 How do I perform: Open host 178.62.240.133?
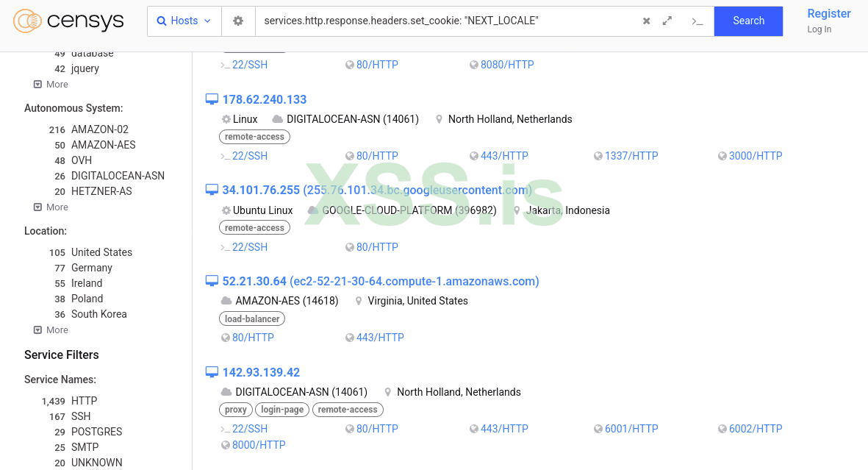point(264,100)
